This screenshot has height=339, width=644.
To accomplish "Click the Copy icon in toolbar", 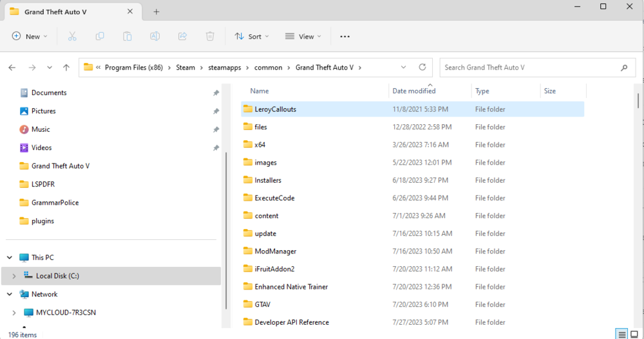I will coord(100,37).
